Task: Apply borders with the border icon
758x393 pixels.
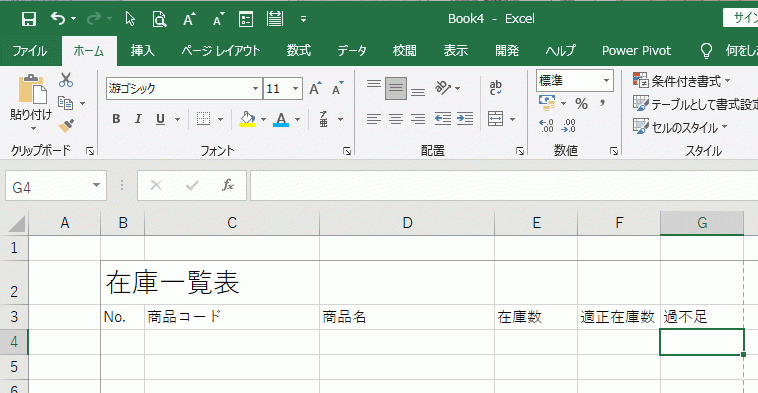Action: [204, 119]
